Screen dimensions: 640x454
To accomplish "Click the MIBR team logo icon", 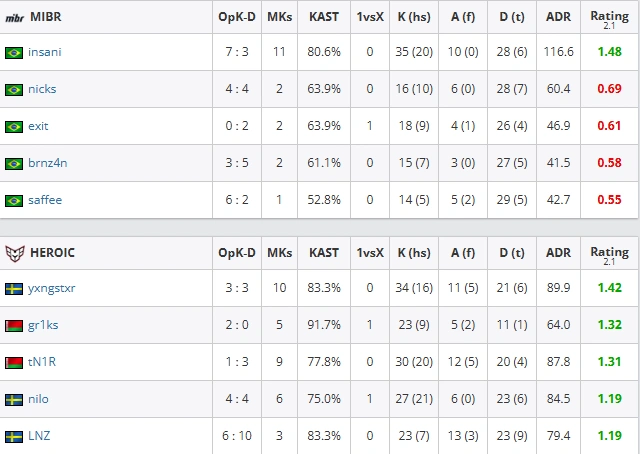I will [15, 18].
